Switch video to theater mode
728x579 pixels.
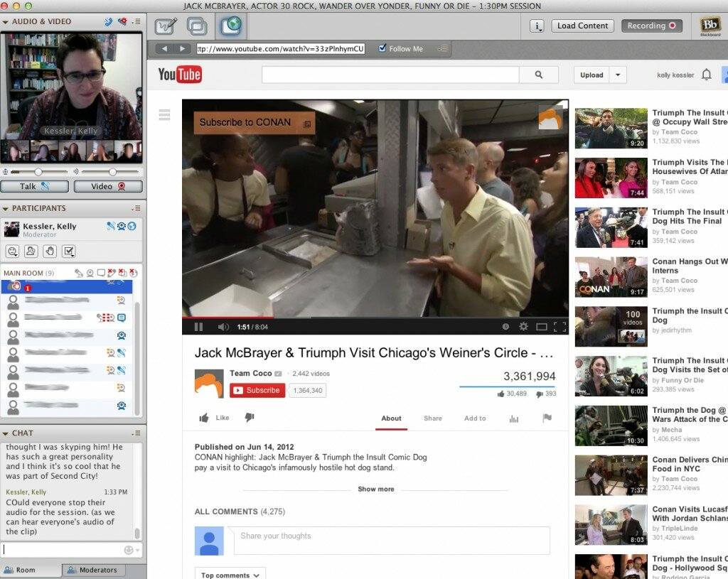pos(541,327)
